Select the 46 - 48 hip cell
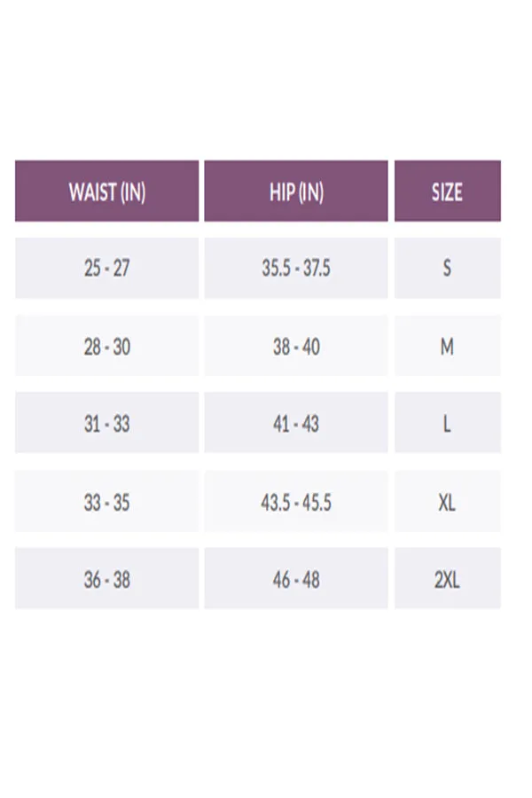This screenshot has height=798, width=532. [296, 578]
